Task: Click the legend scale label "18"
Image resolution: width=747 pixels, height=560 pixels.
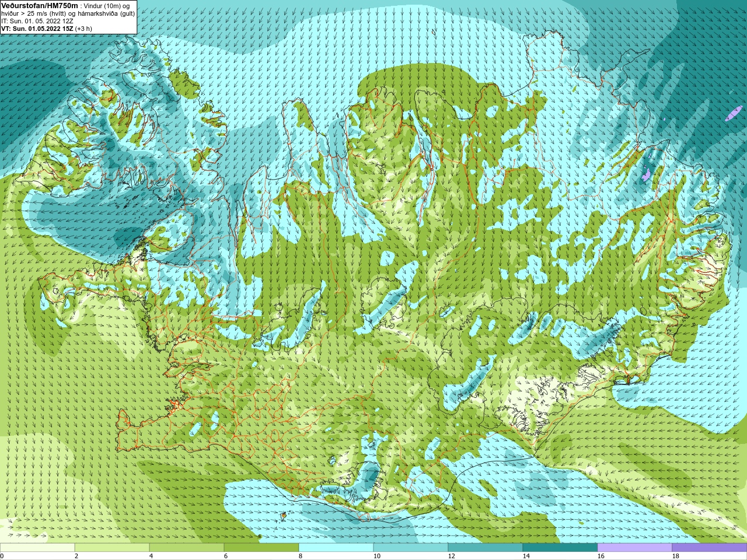Action: (675, 556)
